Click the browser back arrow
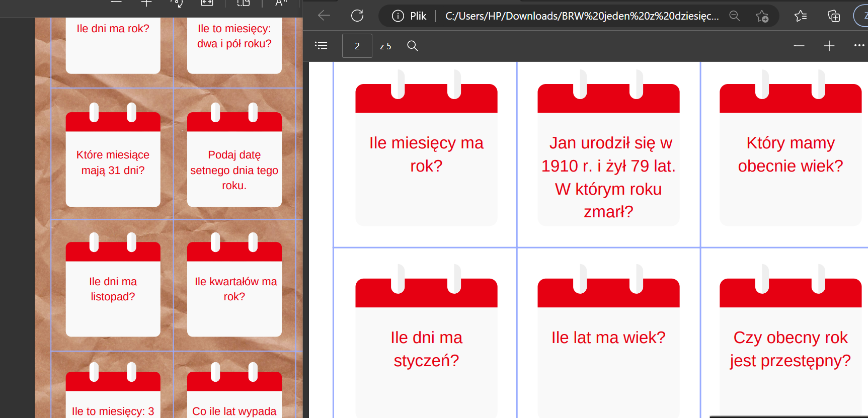Image resolution: width=868 pixels, height=418 pixels. click(x=324, y=16)
